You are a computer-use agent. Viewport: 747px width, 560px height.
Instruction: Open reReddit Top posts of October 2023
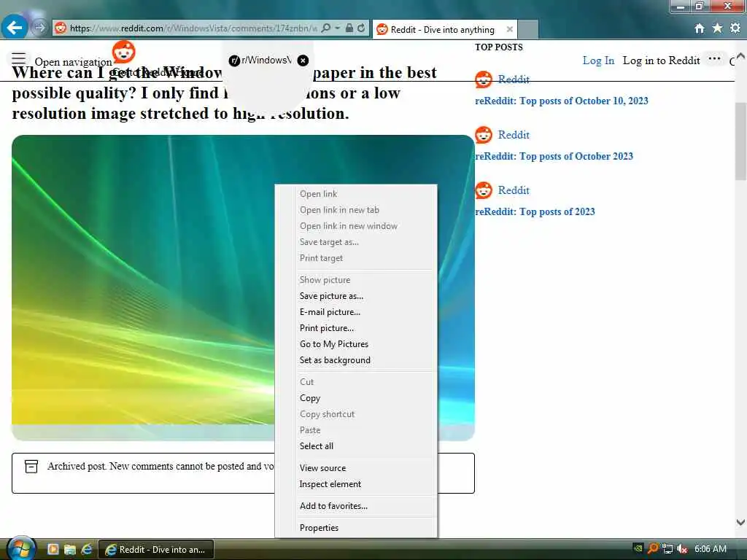point(554,156)
